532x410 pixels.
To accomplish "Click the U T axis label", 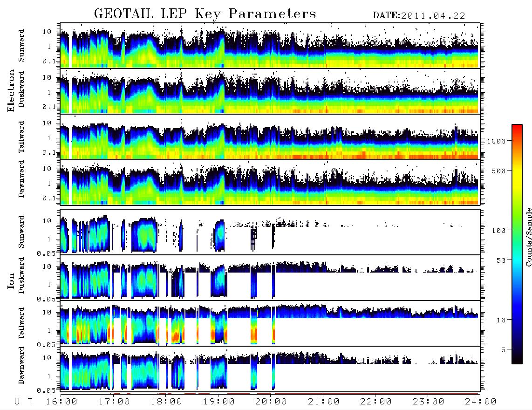I will [x=24, y=402].
